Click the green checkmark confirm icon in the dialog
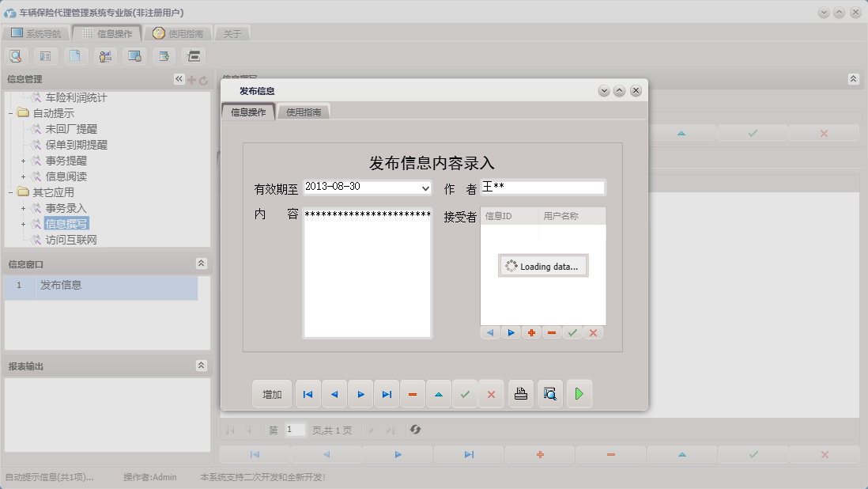868x489 pixels. pyautogui.click(x=466, y=393)
